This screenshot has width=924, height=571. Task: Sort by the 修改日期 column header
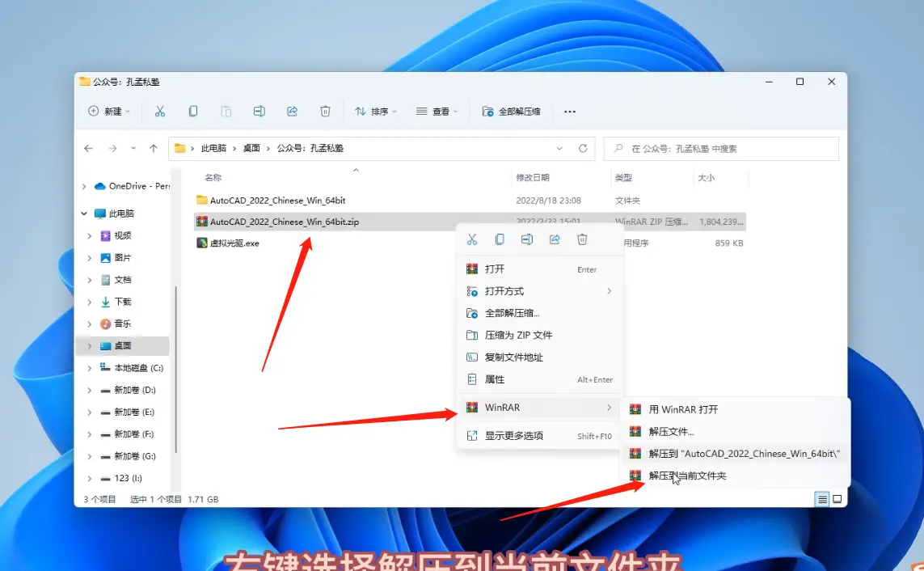coord(533,177)
